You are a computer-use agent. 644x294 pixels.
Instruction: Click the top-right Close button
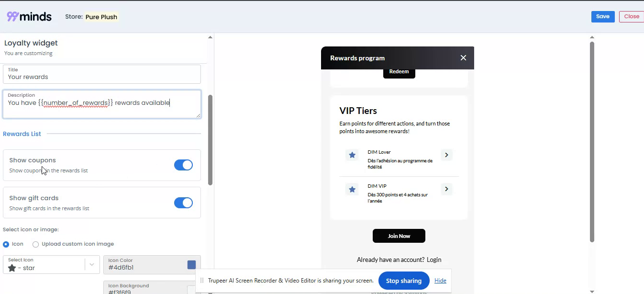tap(632, 16)
